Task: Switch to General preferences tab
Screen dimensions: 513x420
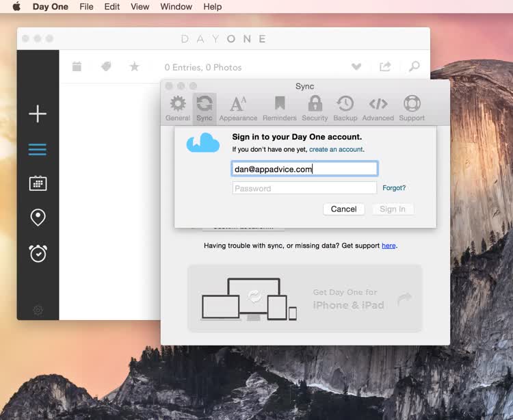Action: pyautogui.click(x=178, y=109)
